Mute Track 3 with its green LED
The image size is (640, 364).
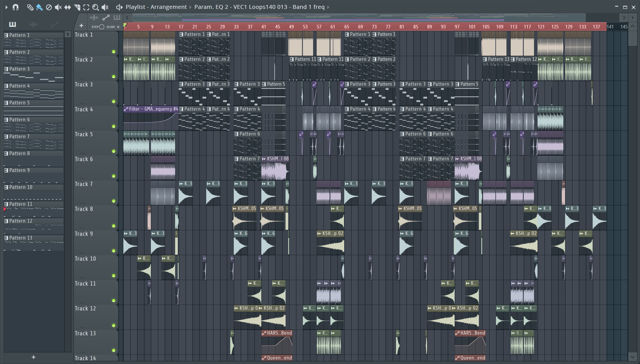(x=114, y=102)
